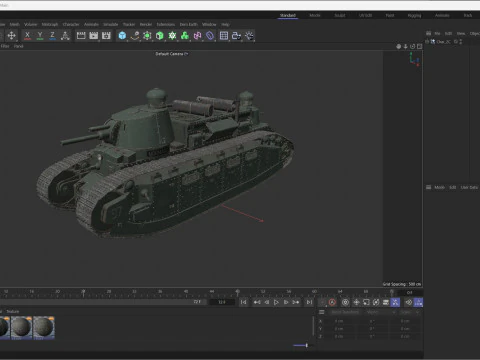Open the Simulate menu
This screenshot has width=480, height=360.
111,24
